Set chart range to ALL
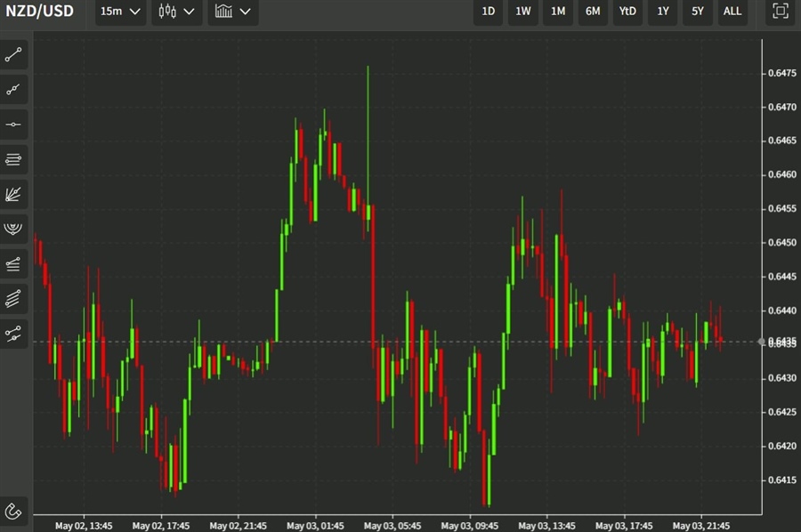 pyautogui.click(x=732, y=12)
